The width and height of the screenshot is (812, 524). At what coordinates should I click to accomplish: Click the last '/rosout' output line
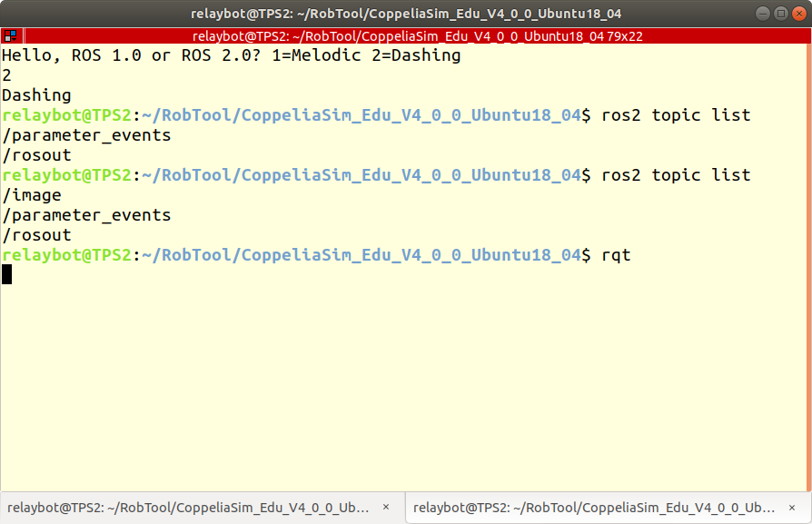point(36,235)
